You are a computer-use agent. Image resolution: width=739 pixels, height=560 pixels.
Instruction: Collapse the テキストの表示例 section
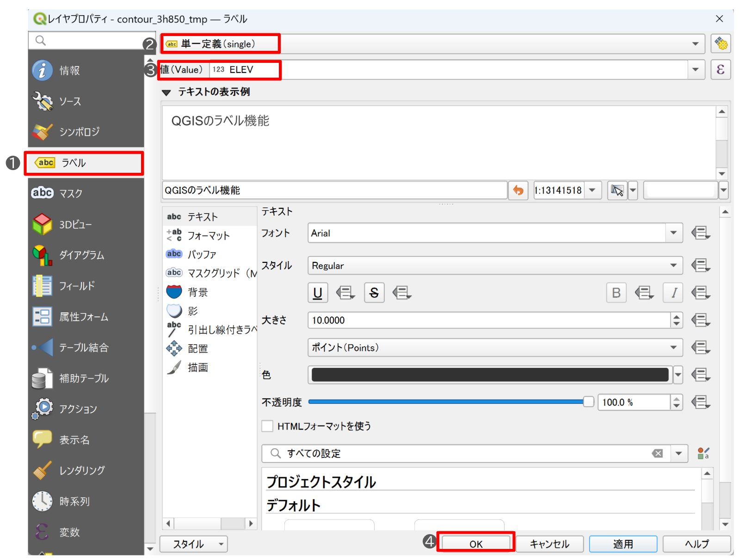166,92
